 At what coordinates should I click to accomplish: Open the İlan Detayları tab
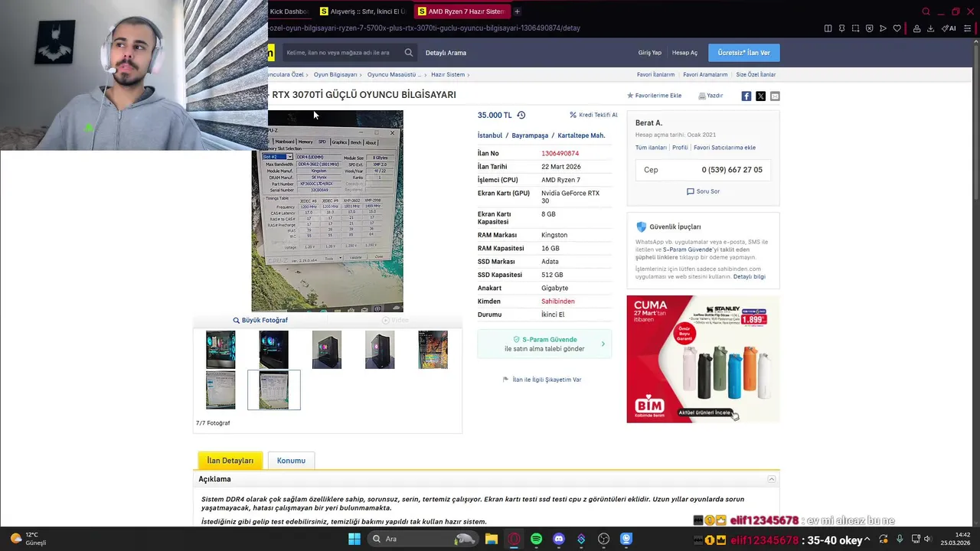(230, 461)
